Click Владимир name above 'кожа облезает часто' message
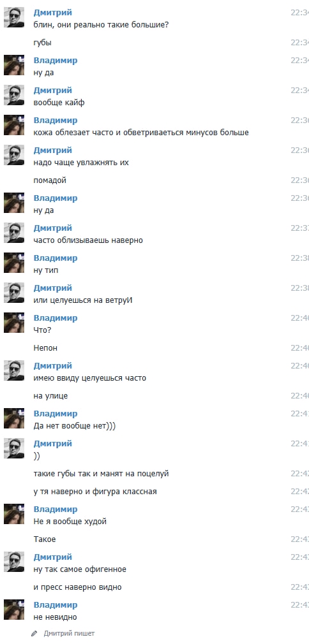309x644 pixels. tap(56, 121)
